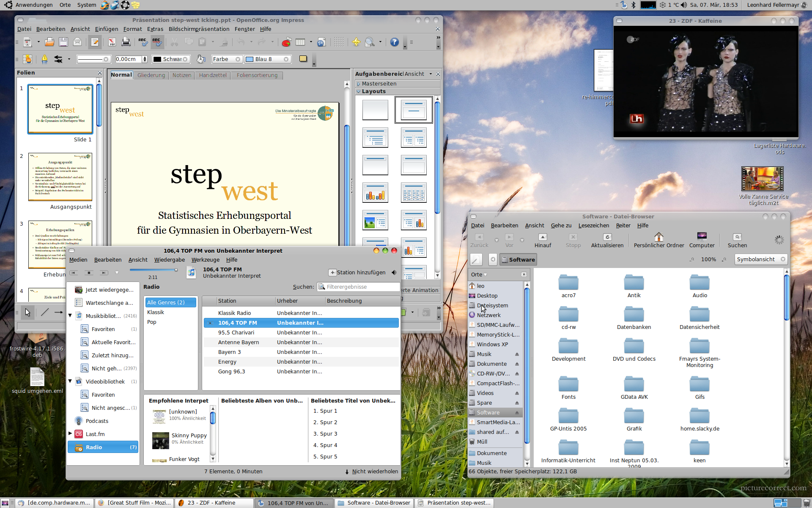Click the Rhythmbox playback position slider
The width and height of the screenshot is (812, 508).
tap(153, 270)
